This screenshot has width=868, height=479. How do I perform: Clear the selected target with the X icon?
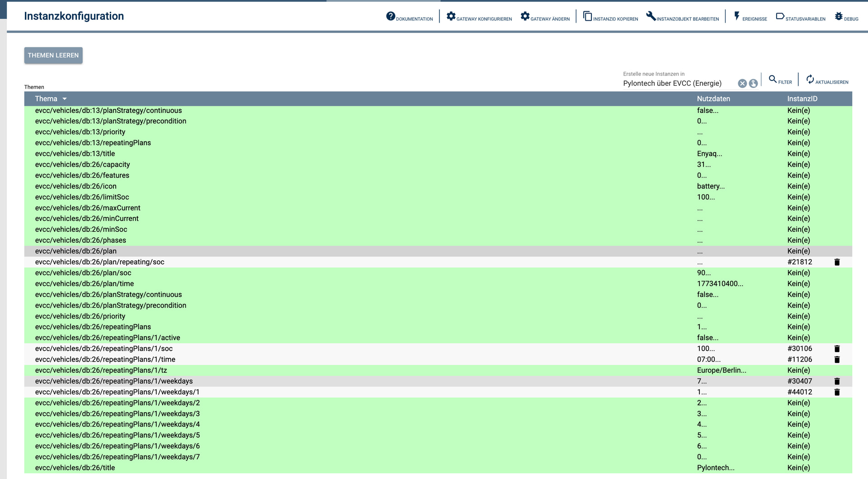pyautogui.click(x=742, y=84)
